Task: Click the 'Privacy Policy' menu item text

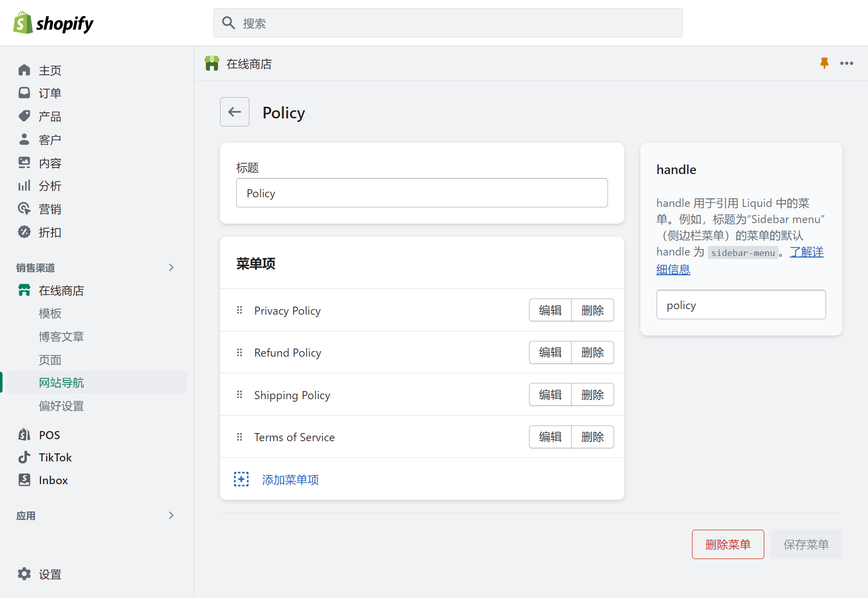Action: tap(287, 311)
